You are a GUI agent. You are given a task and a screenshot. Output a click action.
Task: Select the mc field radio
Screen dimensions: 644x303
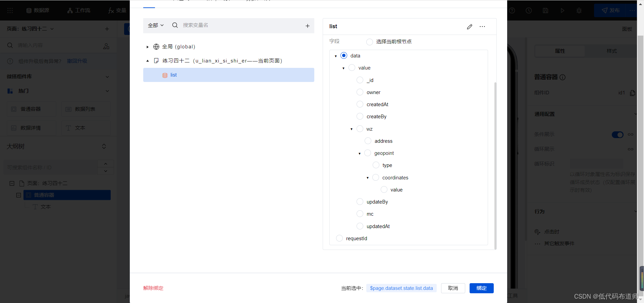(360, 214)
